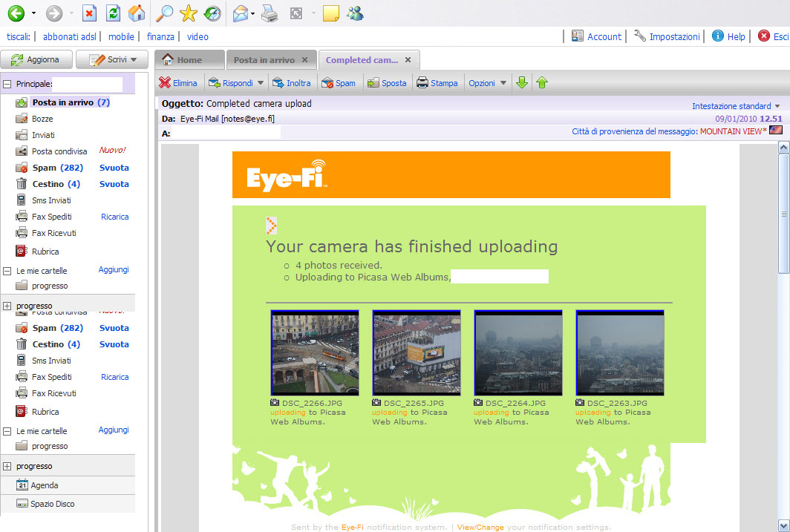790x532 pixels.
Task: Open the Posta in arrivo (7) folder in sidebar
Action: [71, 102]
